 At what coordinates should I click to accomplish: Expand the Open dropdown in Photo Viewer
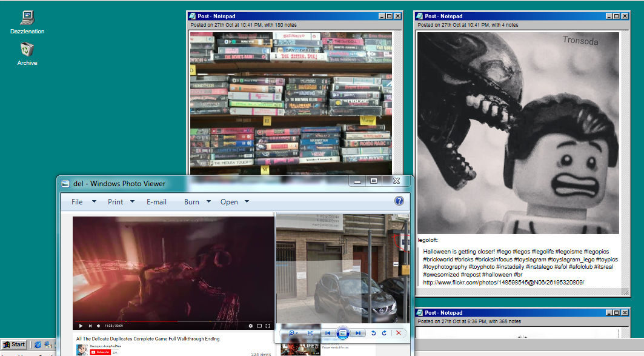tap(247, 201)
